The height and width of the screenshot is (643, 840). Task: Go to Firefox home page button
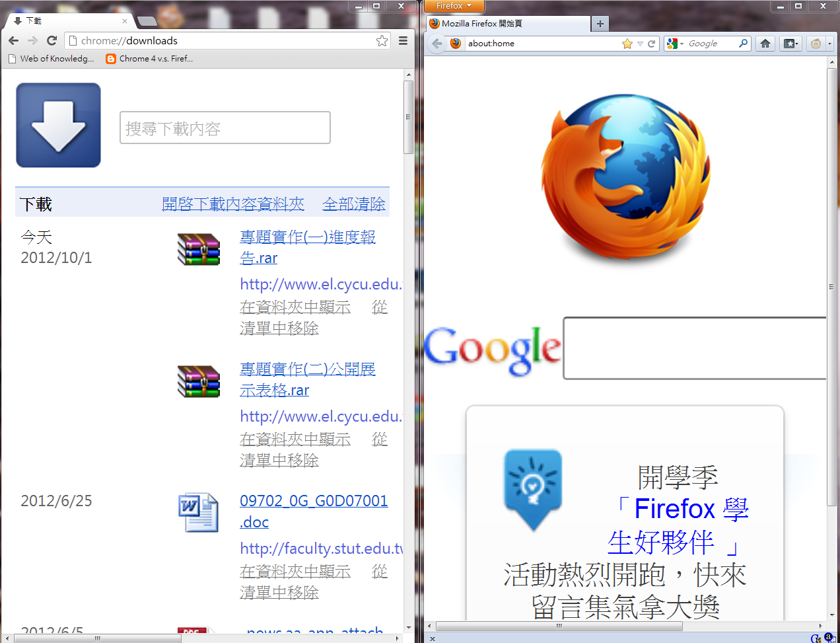[x=765, y=44]
